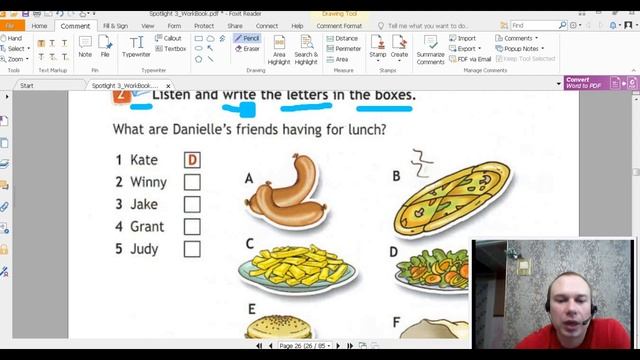Activate the Eraser tool
Screen dimensions: 640x360
click(x=247, y=49)
